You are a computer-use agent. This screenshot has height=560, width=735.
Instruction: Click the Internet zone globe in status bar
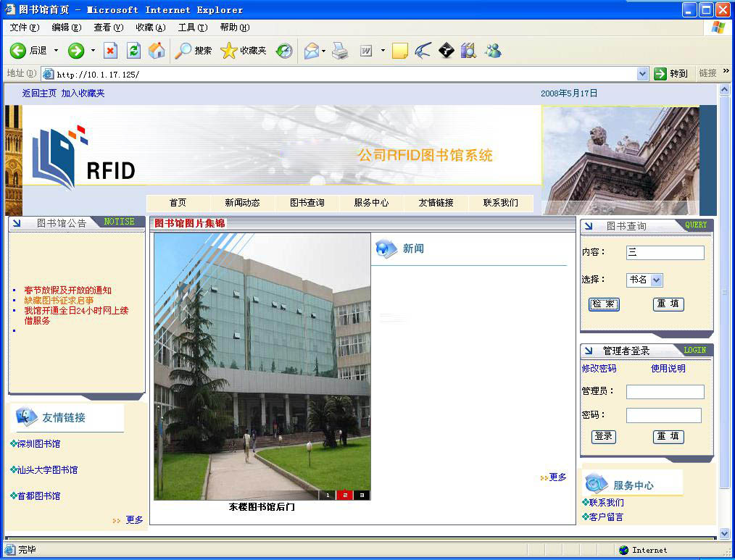[623, 550]
